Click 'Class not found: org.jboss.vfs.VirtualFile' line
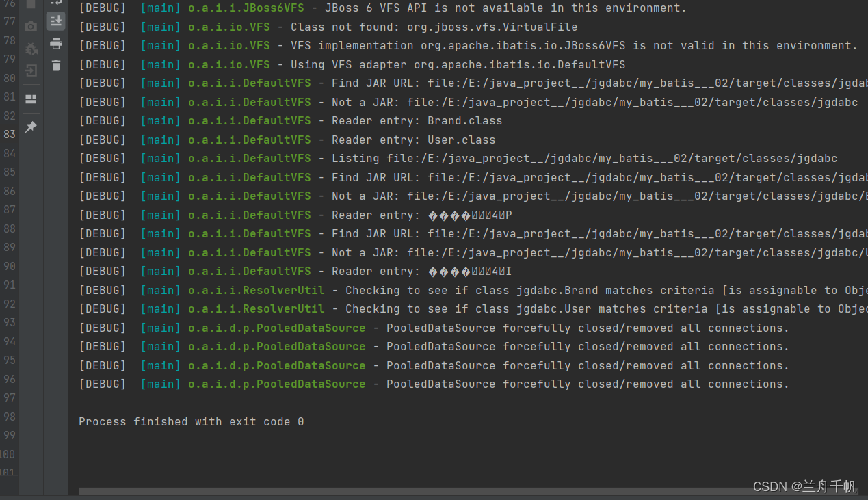Viewport: 868px width, 500px height. [x=328, y=27]
